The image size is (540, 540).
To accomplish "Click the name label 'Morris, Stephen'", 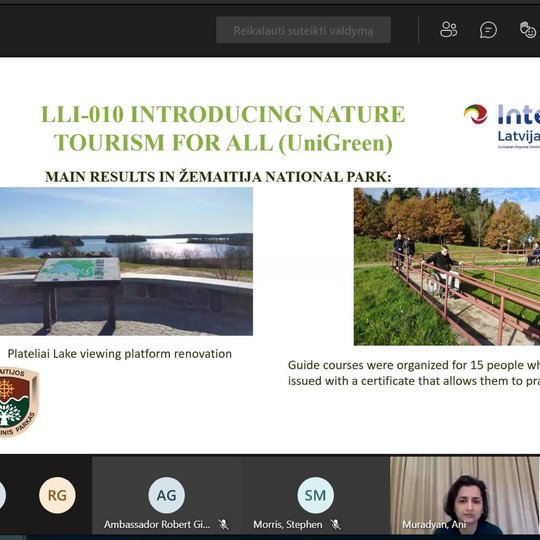I will pos(288,525).
